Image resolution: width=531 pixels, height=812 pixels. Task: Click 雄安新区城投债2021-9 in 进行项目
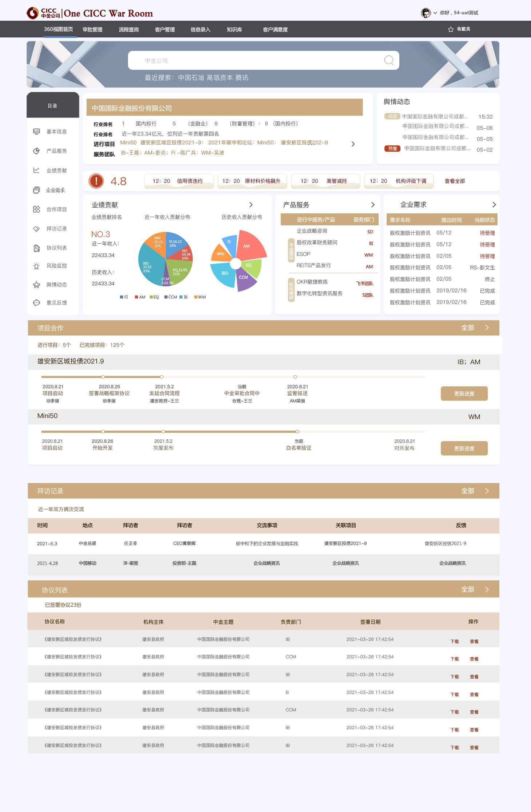tap(172, 142)
